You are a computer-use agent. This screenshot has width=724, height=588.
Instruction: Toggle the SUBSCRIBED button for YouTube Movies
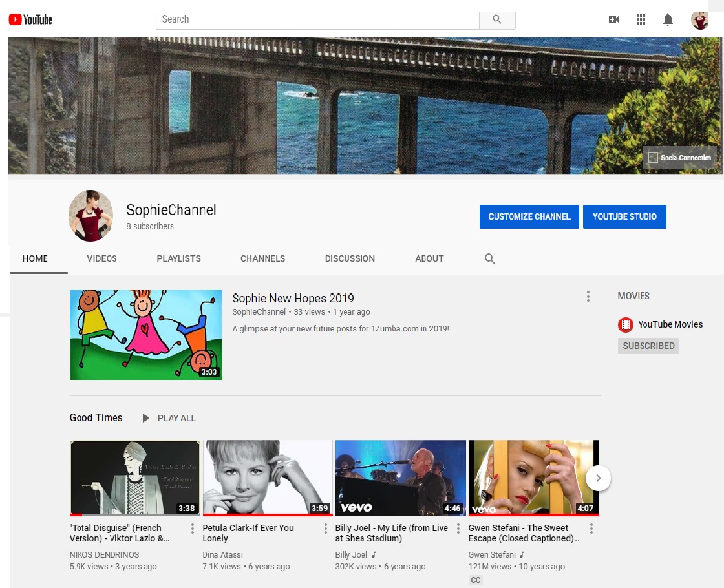click(648, 346)
